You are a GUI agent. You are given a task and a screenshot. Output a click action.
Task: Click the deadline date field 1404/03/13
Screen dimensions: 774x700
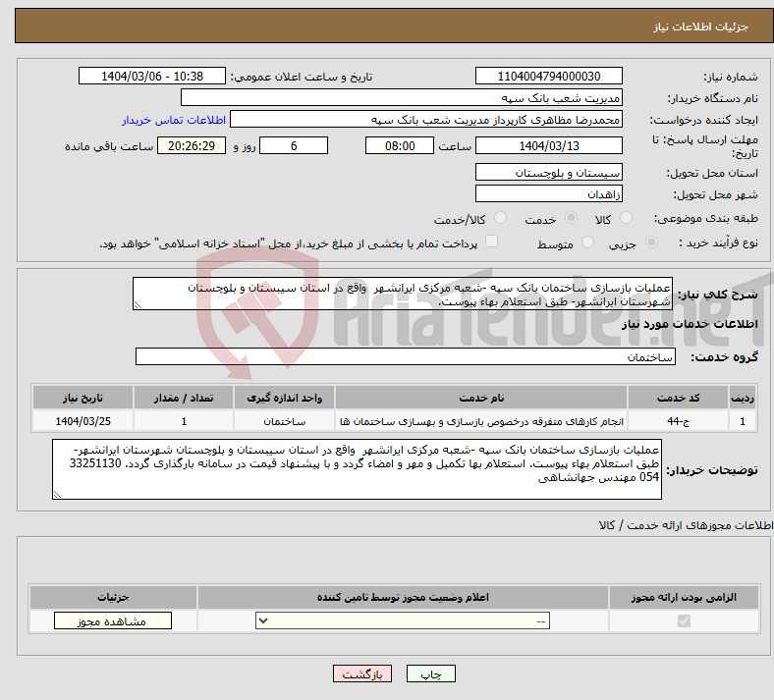coord(548,145)
